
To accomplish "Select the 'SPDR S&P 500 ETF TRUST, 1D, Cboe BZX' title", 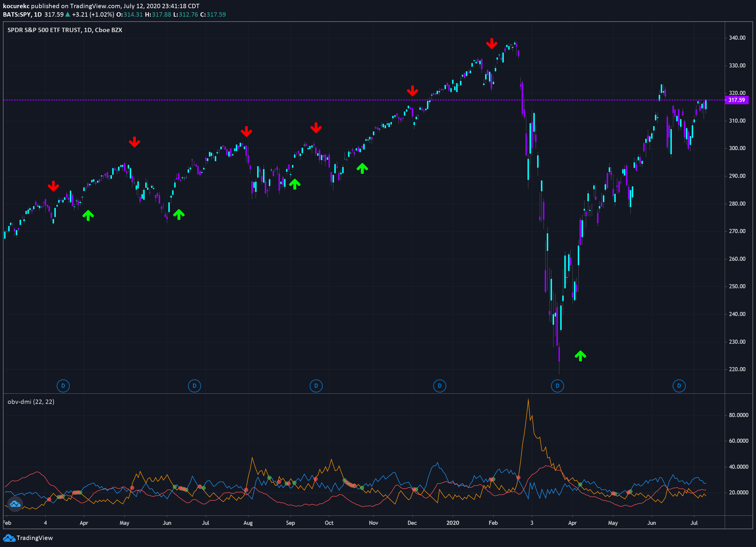I will [65, 30].
